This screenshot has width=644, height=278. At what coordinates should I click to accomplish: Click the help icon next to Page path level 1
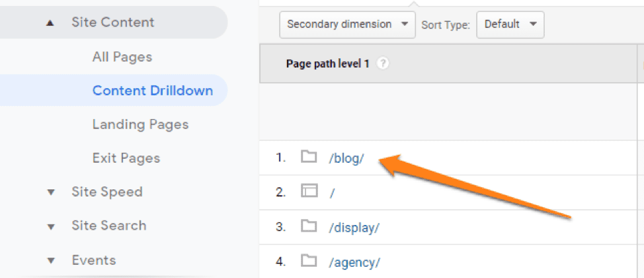click(382, 64)
